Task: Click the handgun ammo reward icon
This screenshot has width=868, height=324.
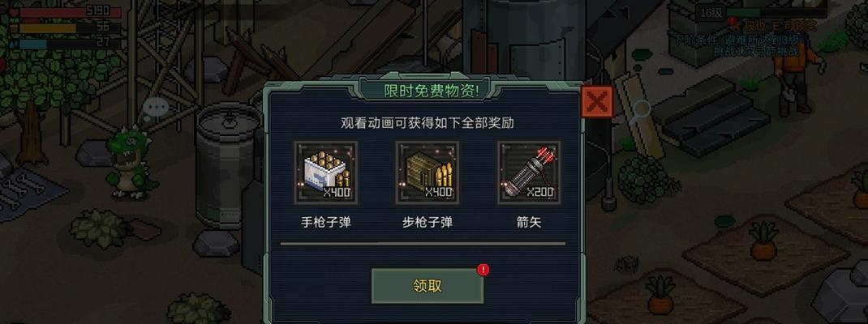Action: [x=325, y=173]
